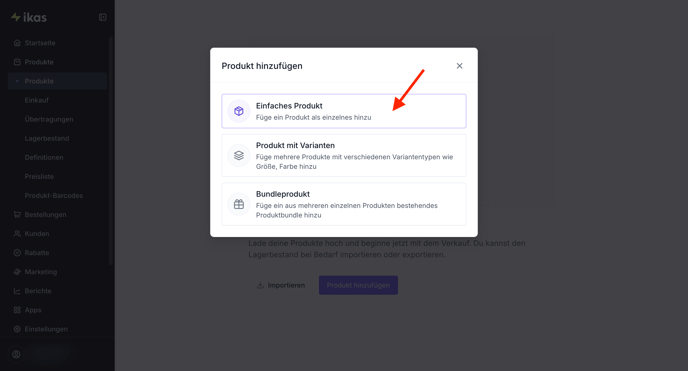Select Produkt mit Varianten option

344,156
